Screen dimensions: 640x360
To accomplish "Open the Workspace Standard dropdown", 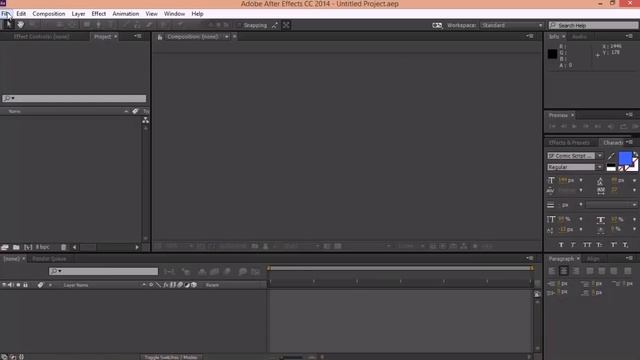I will pos(512,25).
